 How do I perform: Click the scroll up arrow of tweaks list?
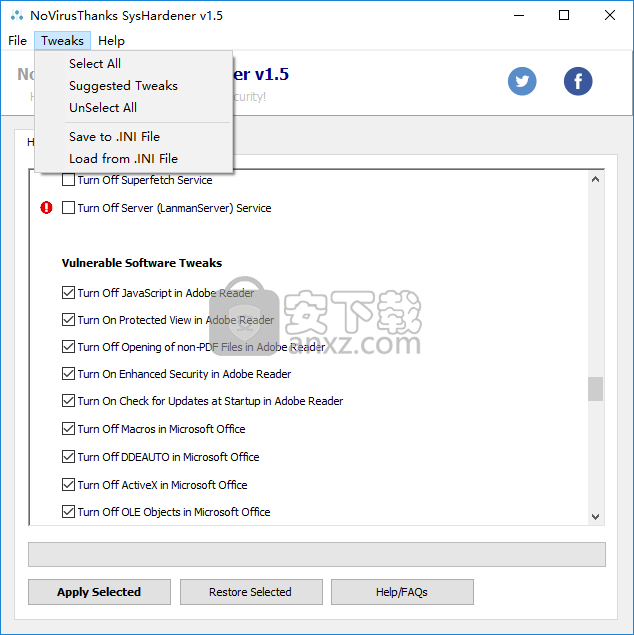pyautogui.click(x=595, y=179)
